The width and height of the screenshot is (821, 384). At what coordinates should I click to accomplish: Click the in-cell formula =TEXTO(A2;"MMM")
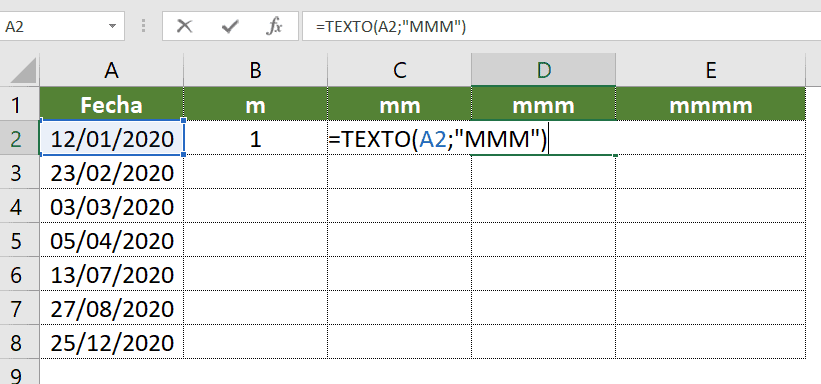point(438,139)
